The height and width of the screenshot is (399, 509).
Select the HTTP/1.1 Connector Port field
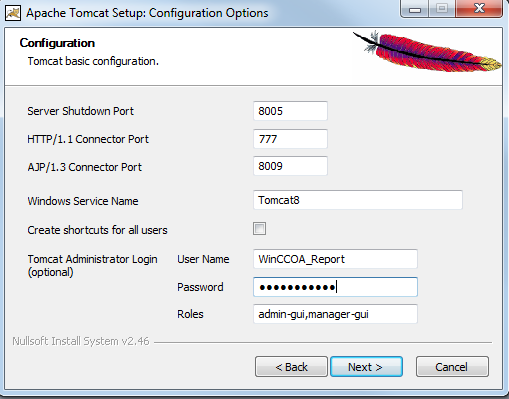pyautogui.click(x=290, y=139)
